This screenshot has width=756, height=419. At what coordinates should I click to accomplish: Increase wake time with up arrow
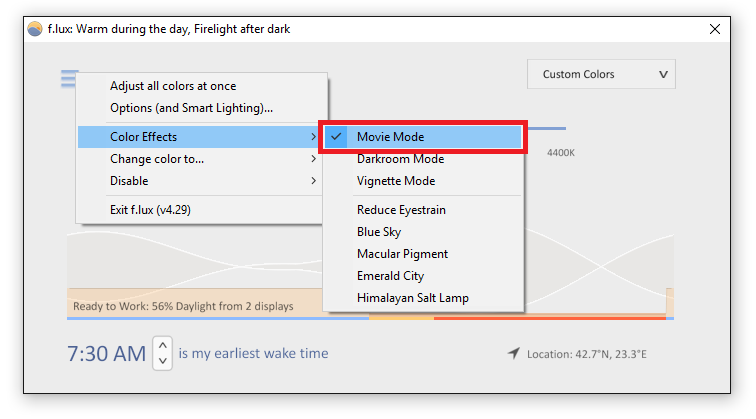click(x=162, y=345)
